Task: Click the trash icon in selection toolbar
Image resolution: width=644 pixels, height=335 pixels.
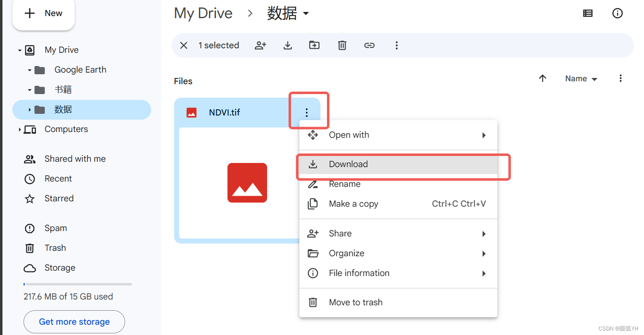Action: [342, 45]
